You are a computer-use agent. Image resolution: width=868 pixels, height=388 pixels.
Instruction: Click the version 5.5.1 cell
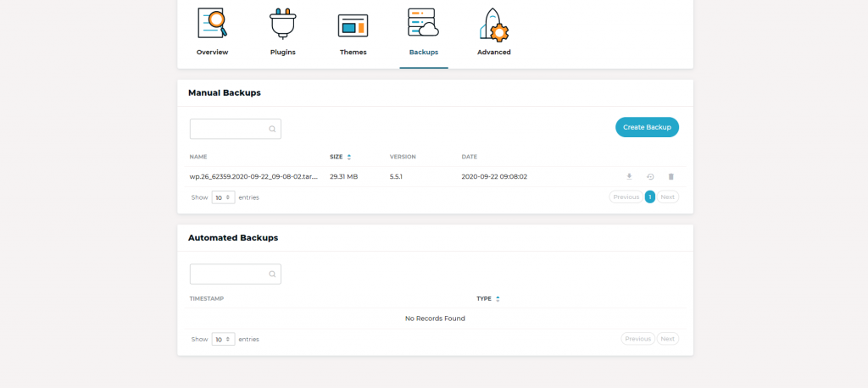coord(398,177)
